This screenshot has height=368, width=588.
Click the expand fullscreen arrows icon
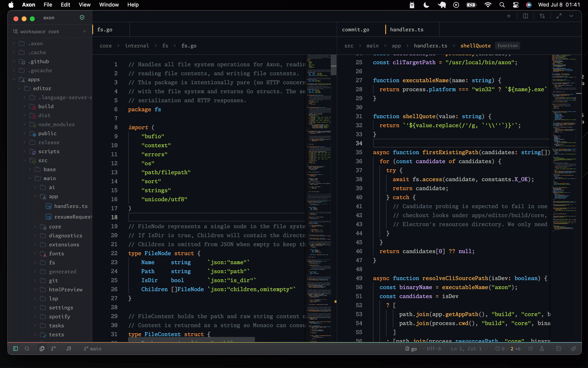tap(559, 16)
